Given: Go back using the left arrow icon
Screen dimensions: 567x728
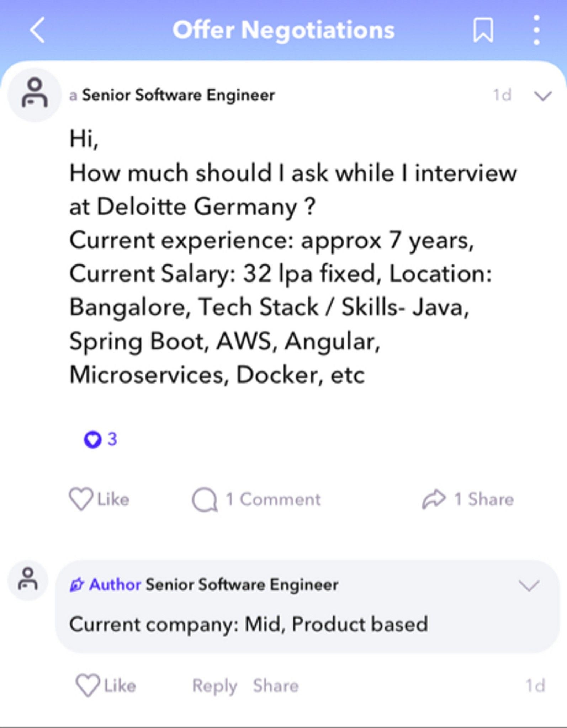Looking at the screenshot, I should coord(37,30).
